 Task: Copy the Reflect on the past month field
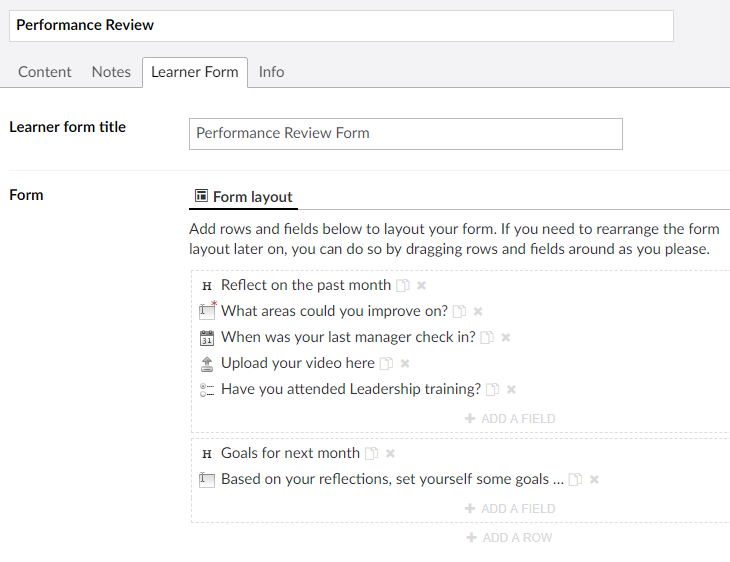(403, 285)
